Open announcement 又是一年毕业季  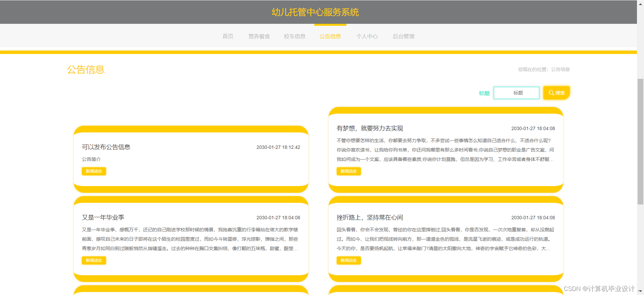coord(103,217)
